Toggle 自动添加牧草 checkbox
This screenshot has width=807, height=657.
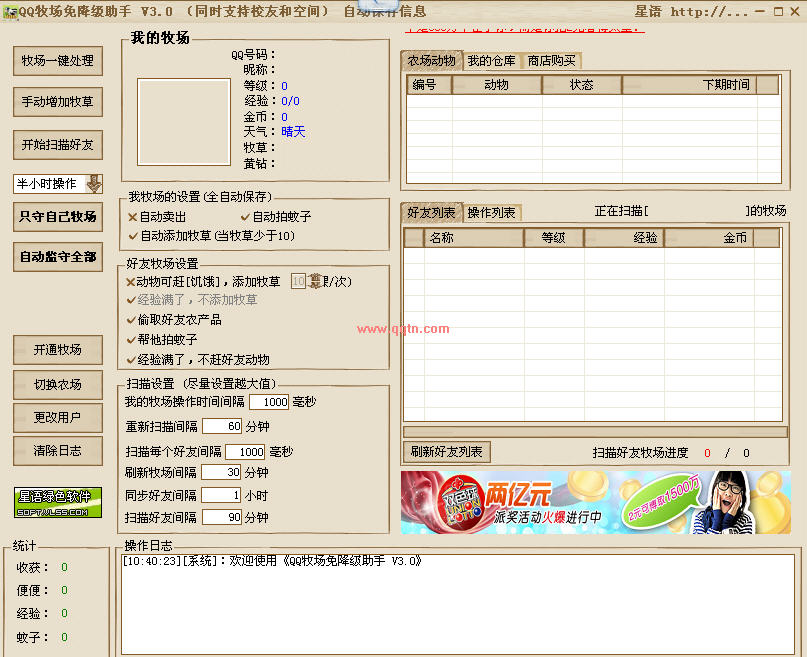(x=133, y=236)
